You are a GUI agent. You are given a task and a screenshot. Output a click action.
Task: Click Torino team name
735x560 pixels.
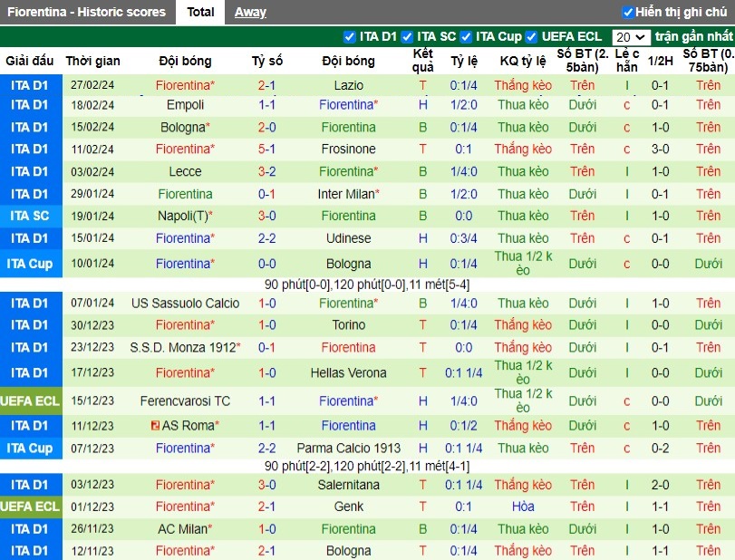pyautogui.click(x=349, y=324)
